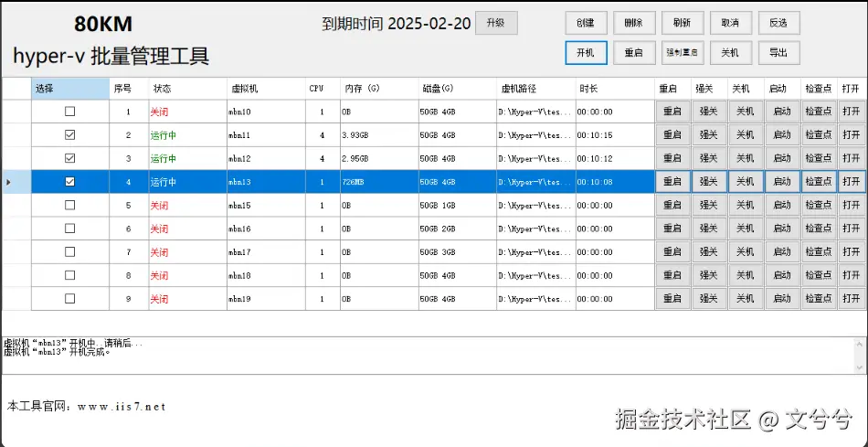Click the 内存 (G) column header
The height and width of the screenshot is (447, 868).
click(379, 89)
